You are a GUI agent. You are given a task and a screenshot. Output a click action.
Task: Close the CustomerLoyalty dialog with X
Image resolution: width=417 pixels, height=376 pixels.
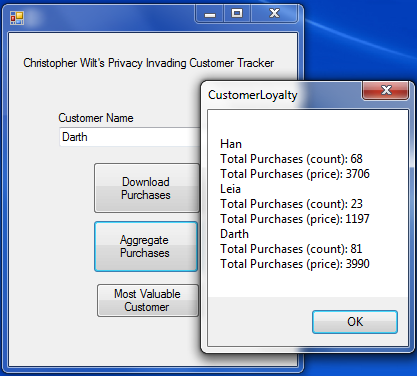[x=386, y=90]
